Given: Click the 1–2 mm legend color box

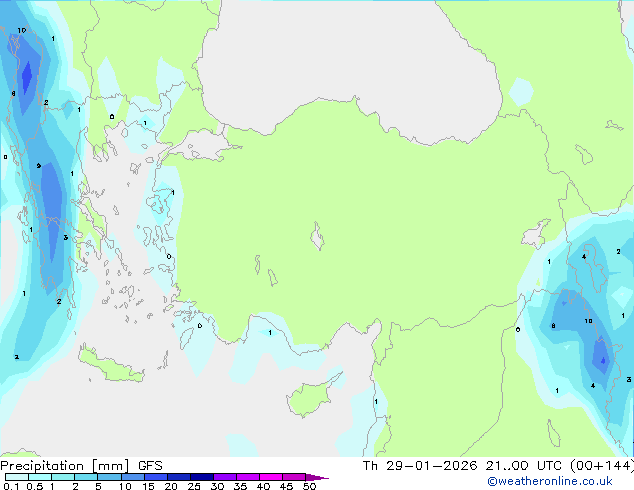Looking at the screenshot, I should [x=63, y=477].
